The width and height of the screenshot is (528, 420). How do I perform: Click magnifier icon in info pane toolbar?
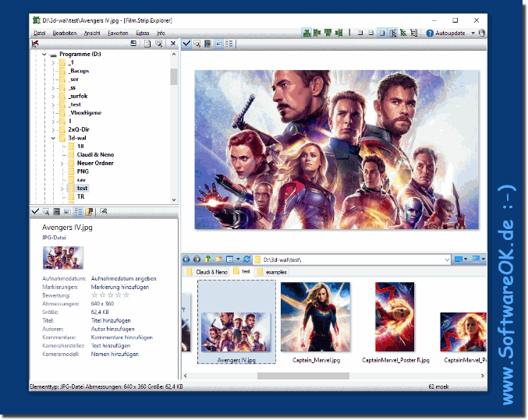pos(46,211)
